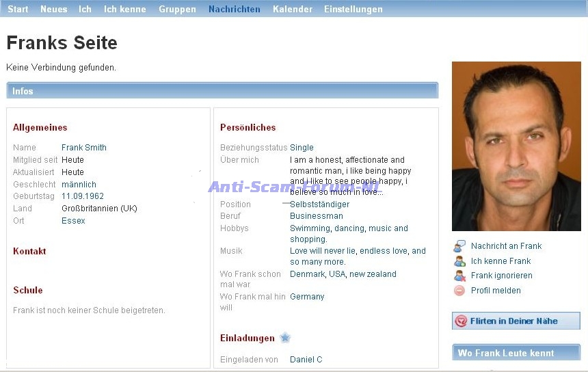Go to the Start page
This screenshot has height=372, width=588.
[18, 9]
